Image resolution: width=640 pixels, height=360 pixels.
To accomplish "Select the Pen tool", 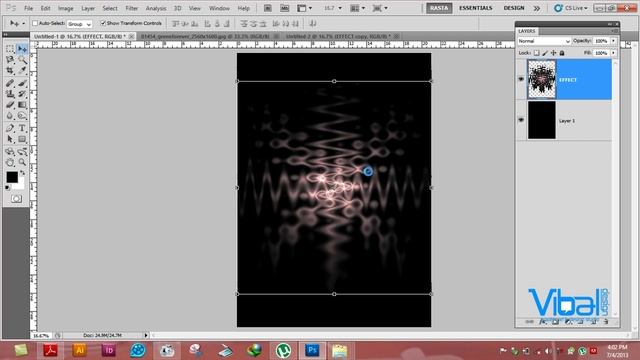I will point(10,128).
